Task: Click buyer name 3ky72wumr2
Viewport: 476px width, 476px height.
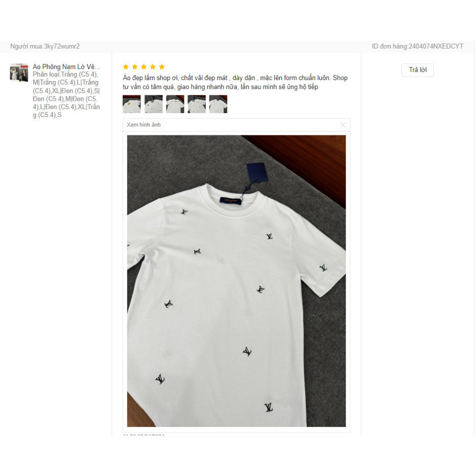Action: (x=62, y=47)
